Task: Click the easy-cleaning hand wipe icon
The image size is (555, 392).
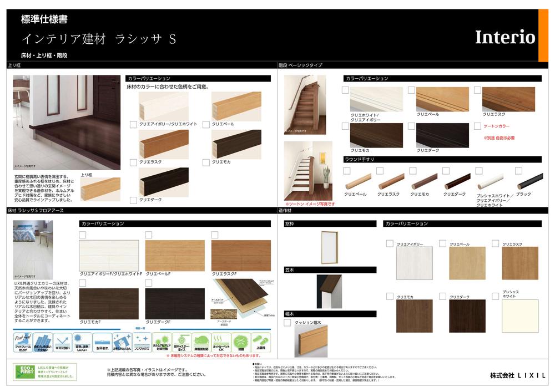Action: coord(122,342)
